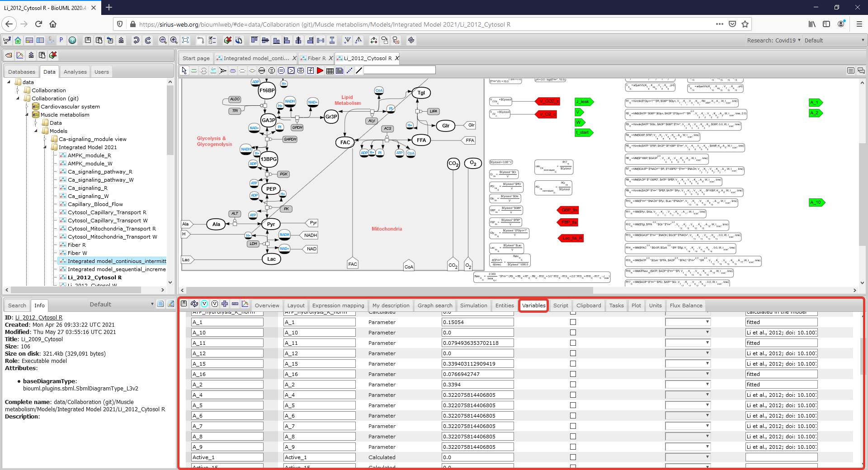Viewport: 868px width, 470px height.
Task: Open the Default perspective dropdown at top right
Action: pyautogui.click(x=834, y=40)
